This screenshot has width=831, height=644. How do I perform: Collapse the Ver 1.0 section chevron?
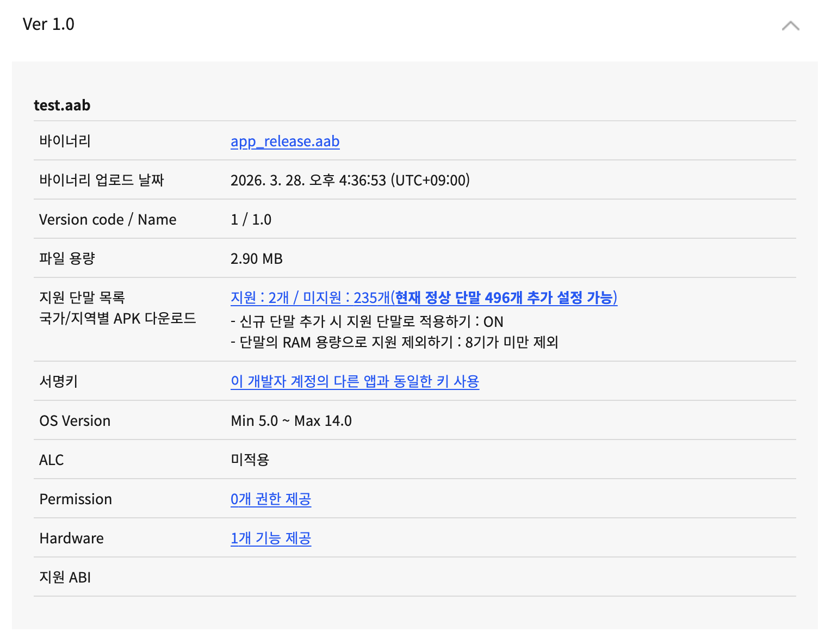(x=790, y=26)
